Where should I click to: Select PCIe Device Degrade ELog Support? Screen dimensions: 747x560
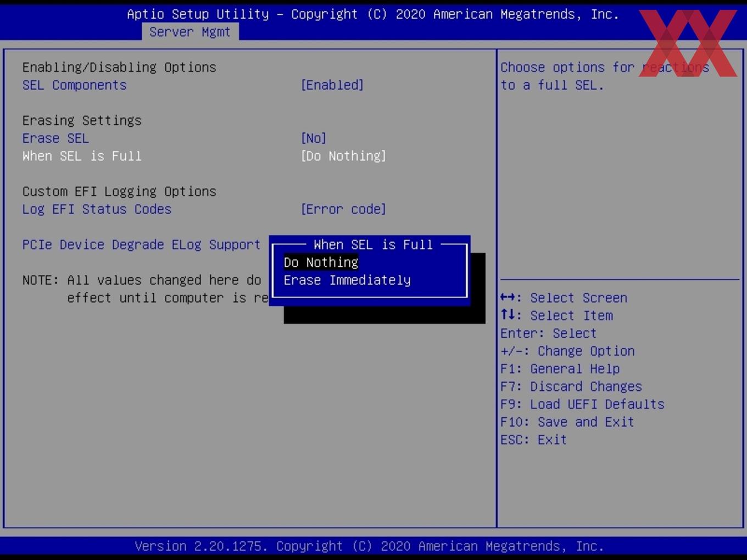[141, 245]
